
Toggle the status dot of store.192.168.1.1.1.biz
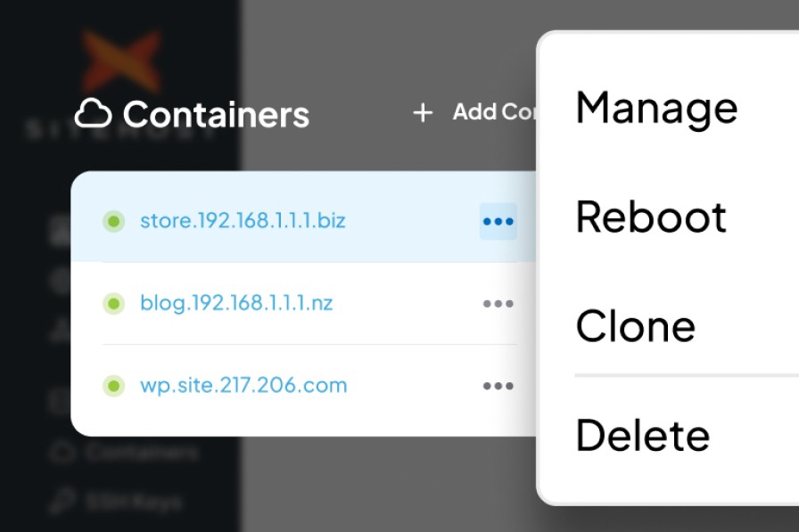[113, 221]
